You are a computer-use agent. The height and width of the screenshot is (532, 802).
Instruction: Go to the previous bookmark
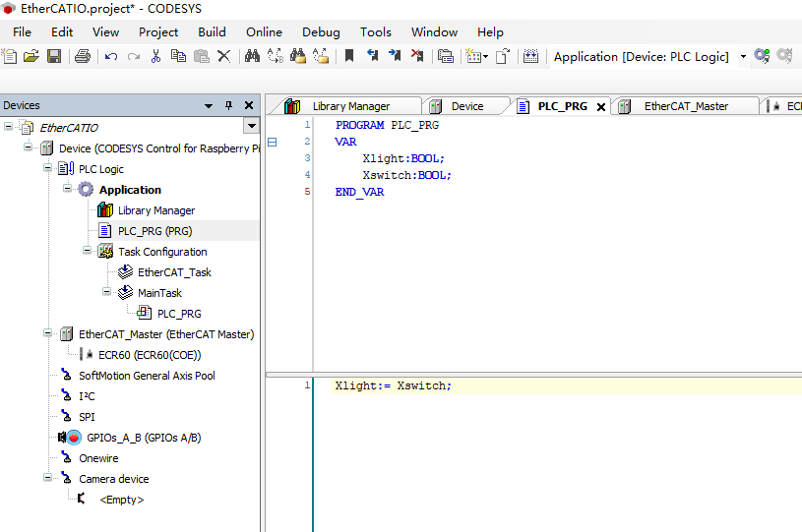tap(372, 56)
